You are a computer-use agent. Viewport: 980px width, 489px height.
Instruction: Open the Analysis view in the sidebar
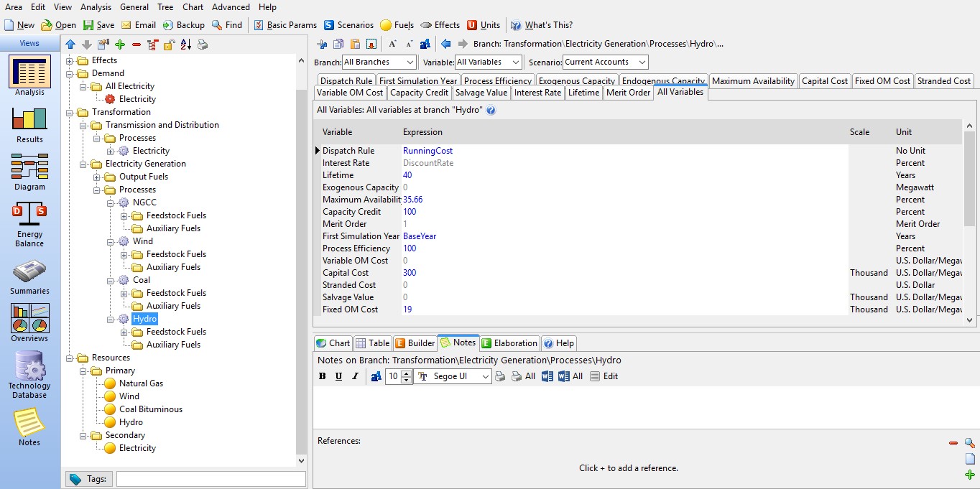(x=29, y=75)
